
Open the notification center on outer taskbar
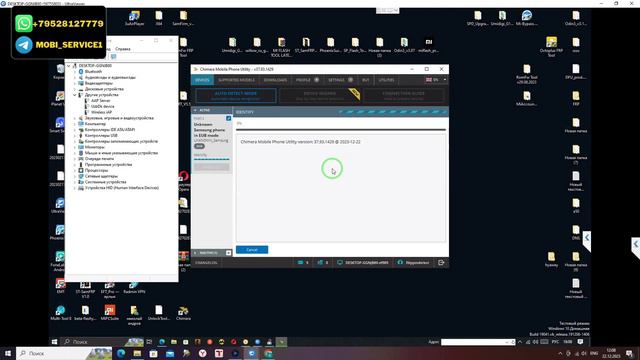[x=629, y=353]
